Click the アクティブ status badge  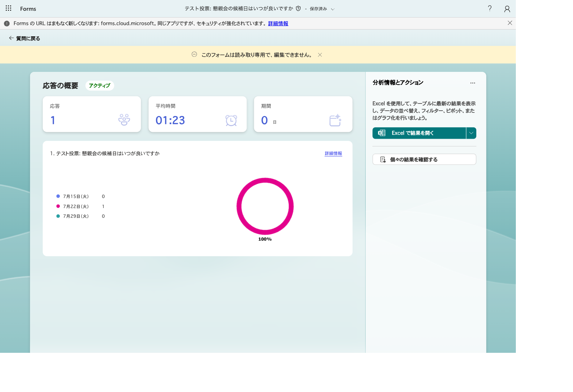(x=100, y=86)
